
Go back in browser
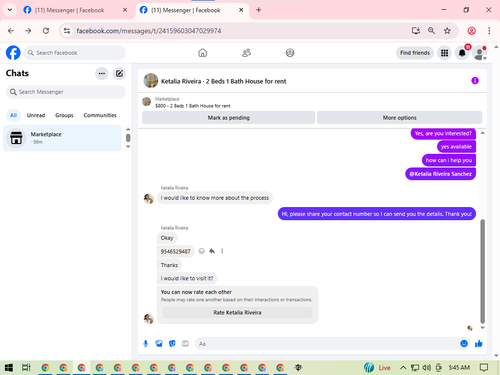point(11,31)
